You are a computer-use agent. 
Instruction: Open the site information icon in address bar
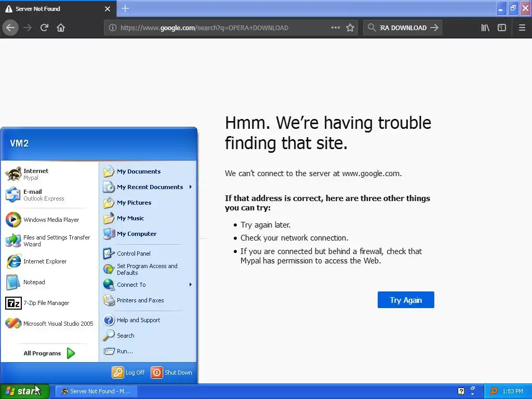[113, 28]
